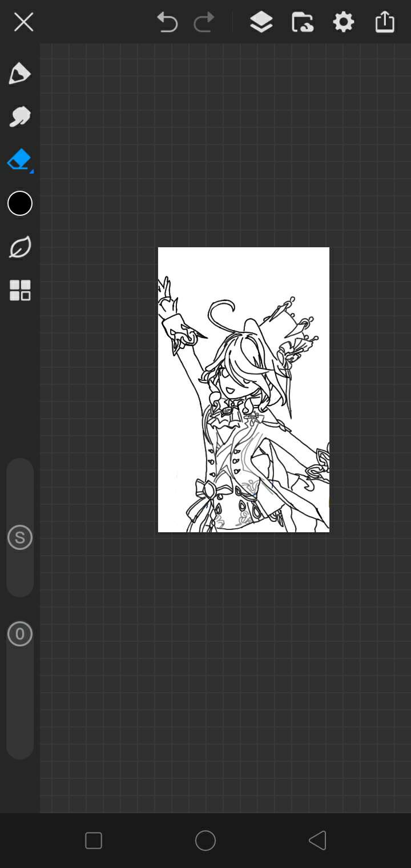Tap the S brush size slider knob
The image size is (411, 868).
click(x=20, y=537)
